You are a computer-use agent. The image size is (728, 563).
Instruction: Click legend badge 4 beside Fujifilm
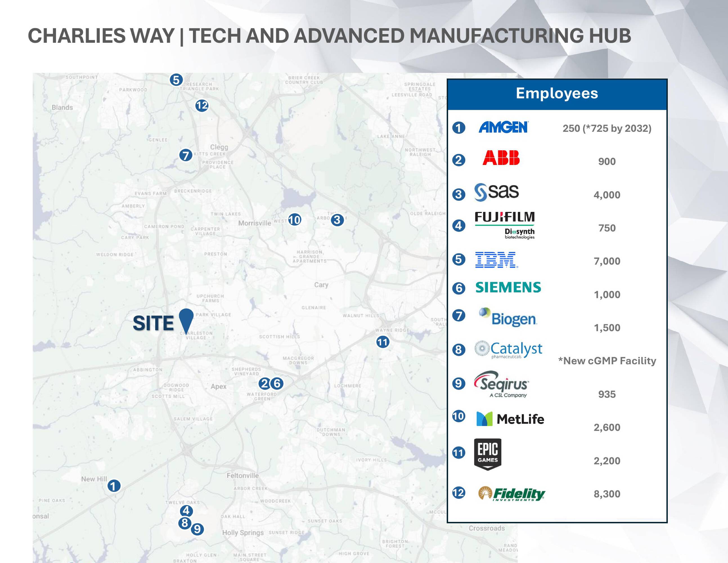[x=459, y=226]
